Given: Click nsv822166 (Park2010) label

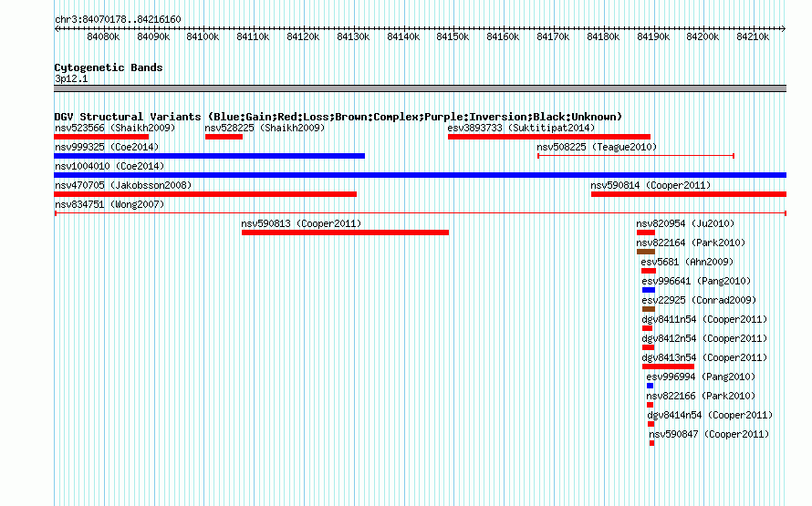Looking at the screenshot, I should [x=702, y=396].
